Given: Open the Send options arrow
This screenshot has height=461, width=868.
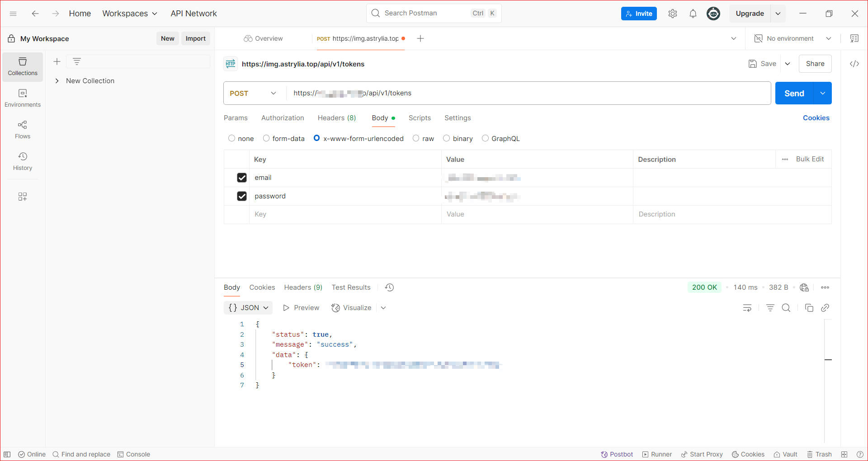Looking at the screenshot, I should pos(823,93).
